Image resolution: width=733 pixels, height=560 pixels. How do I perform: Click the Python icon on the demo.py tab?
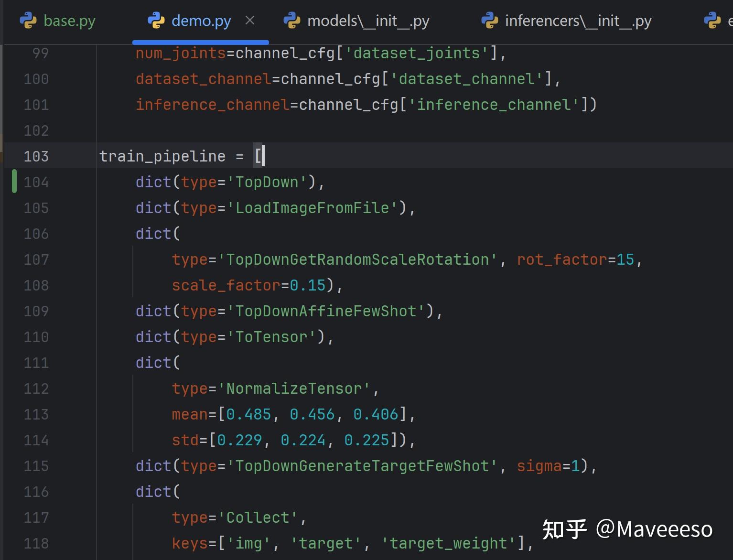[x=156, y=20]
